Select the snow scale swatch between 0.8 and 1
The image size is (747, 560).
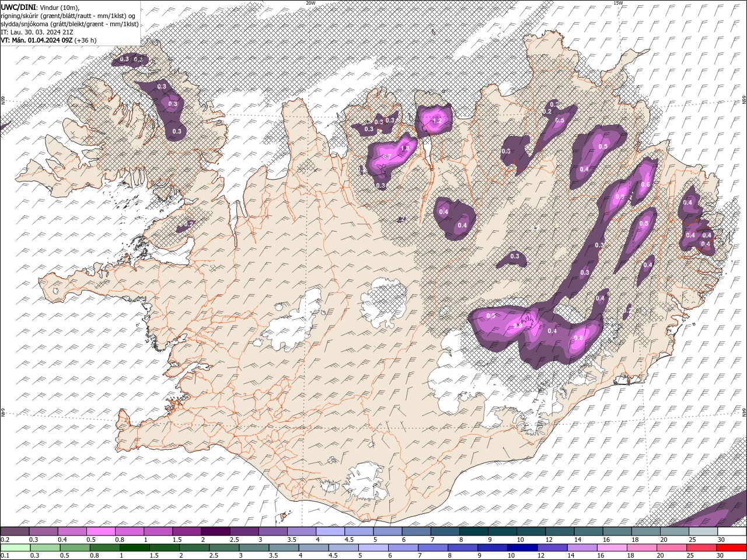tap(130, 531)
